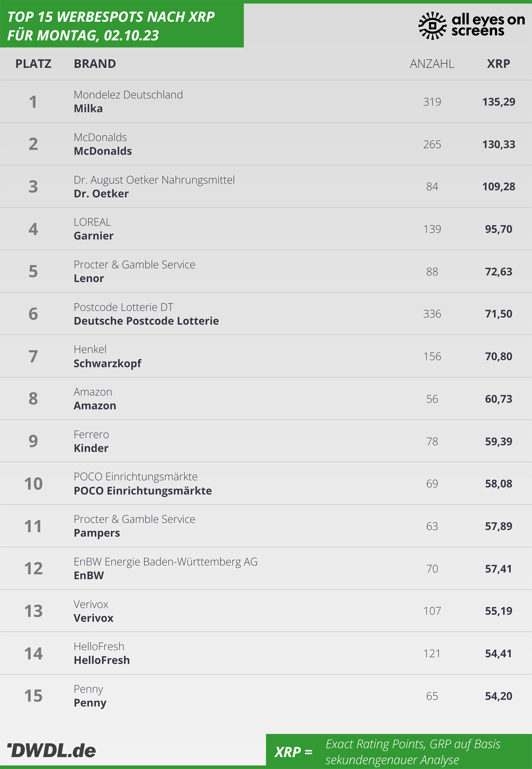Click the all eyes on screens eye logo

click(432, 26)
